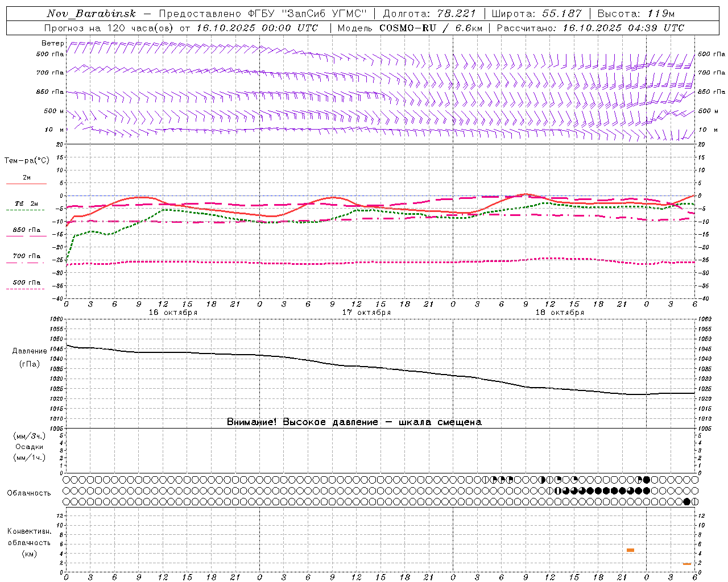Select the model label COSMO-RU / 6.6км

[431, 28]
